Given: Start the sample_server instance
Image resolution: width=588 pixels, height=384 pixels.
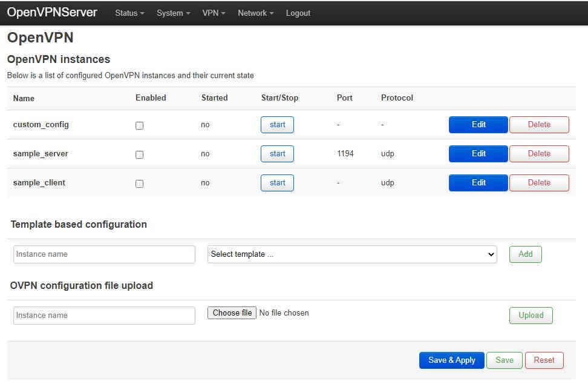Looking at the screenshot, I should [x=277, y=153].
